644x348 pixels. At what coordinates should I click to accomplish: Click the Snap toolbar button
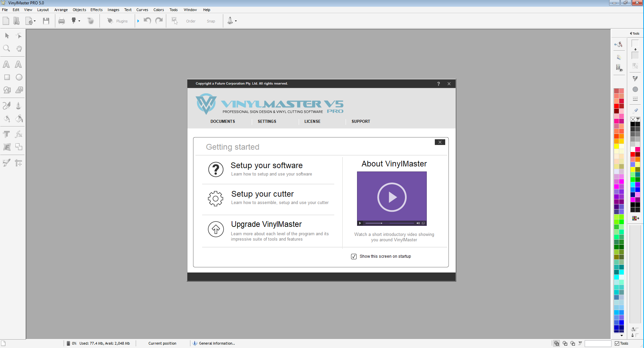[x=211, y=21]
